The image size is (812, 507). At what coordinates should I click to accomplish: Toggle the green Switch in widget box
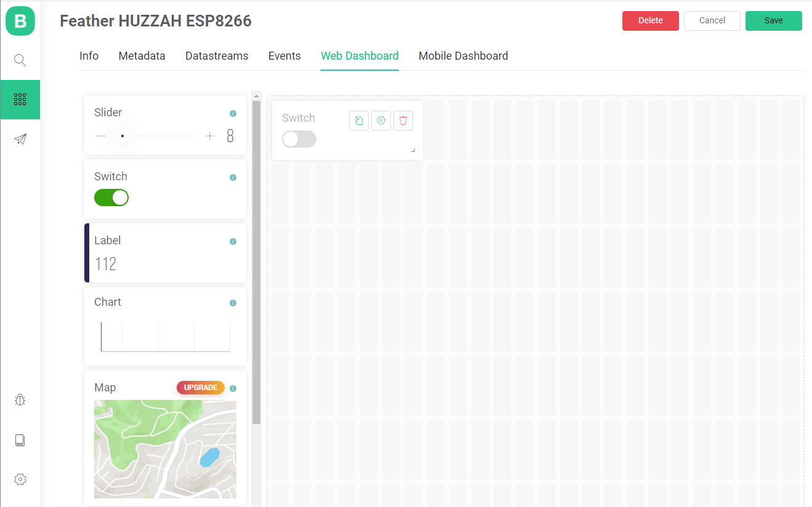[111, 198]
